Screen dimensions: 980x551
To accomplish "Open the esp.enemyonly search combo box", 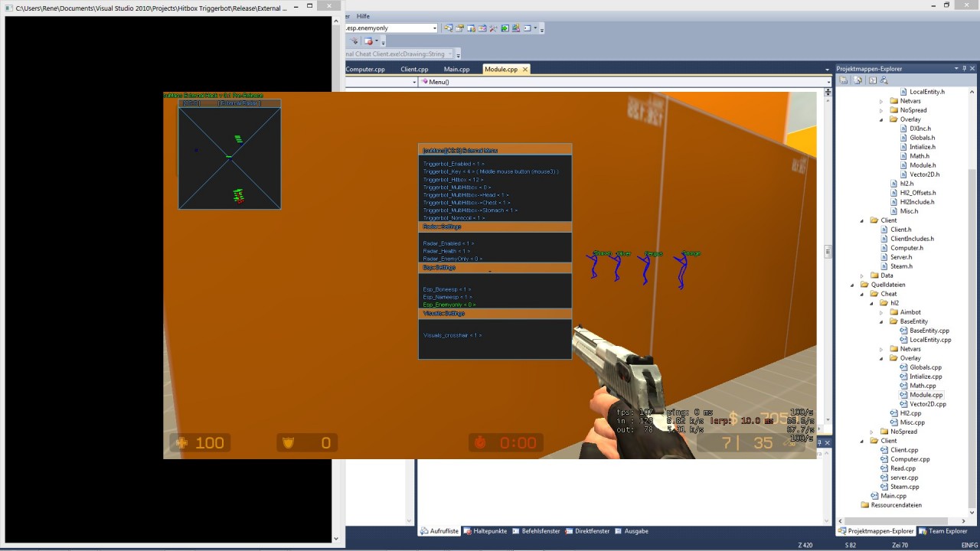I will pyautogui.click(x=391, y=28).
